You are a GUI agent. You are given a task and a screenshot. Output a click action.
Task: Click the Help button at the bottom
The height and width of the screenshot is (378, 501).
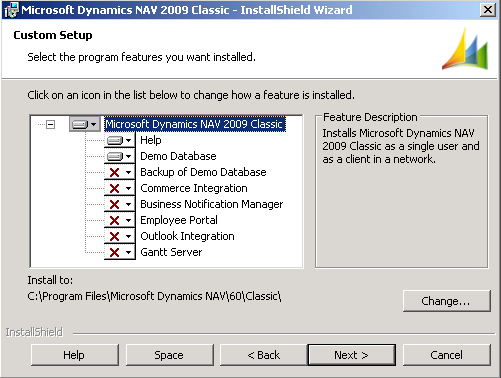[x=75, y=355]
